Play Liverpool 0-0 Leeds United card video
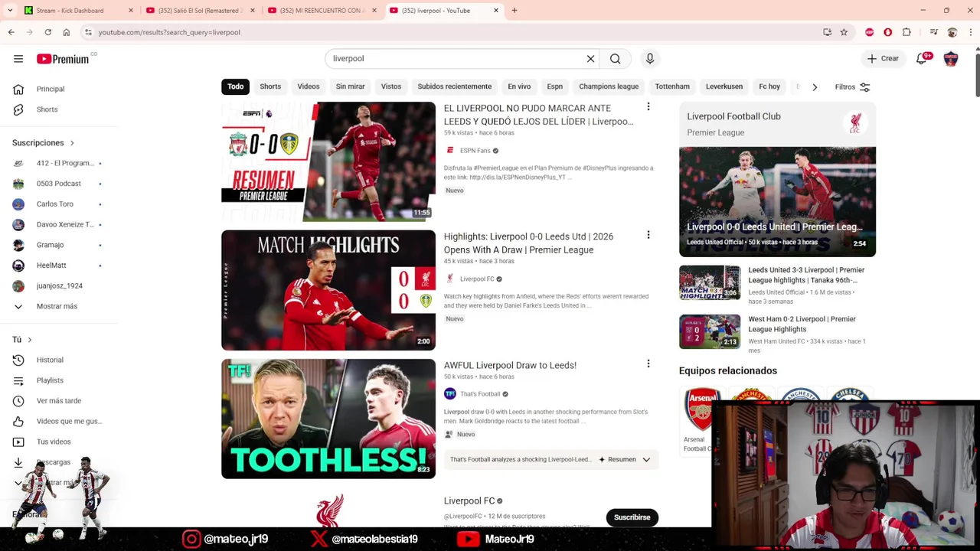Viewport: 980px width, 551px height. point(777,202)
